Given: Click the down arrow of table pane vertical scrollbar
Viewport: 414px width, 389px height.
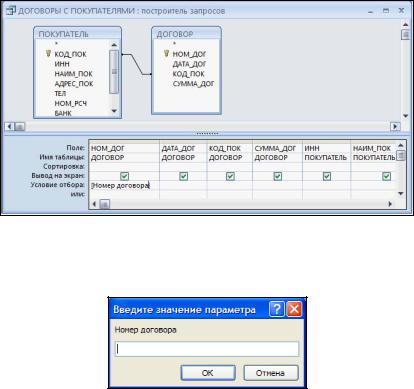Looking at the screenshot, I should click(x=405, y=116).
